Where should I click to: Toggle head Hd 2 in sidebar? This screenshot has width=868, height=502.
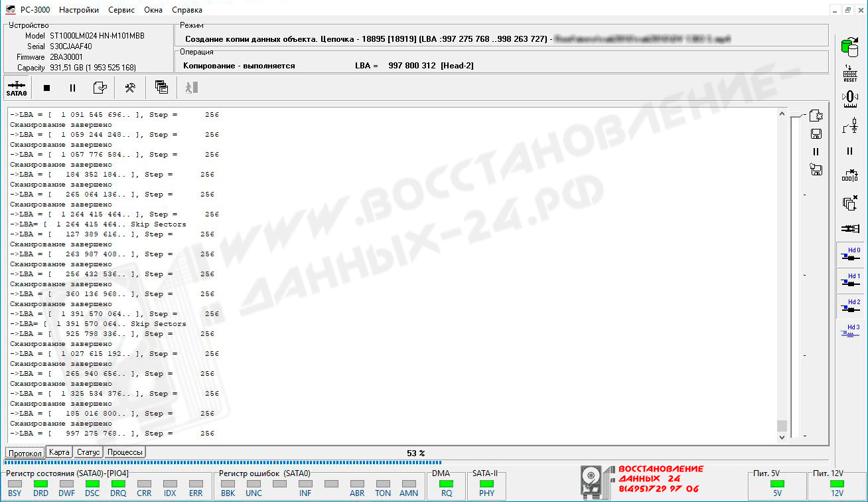tap(850, 306)
